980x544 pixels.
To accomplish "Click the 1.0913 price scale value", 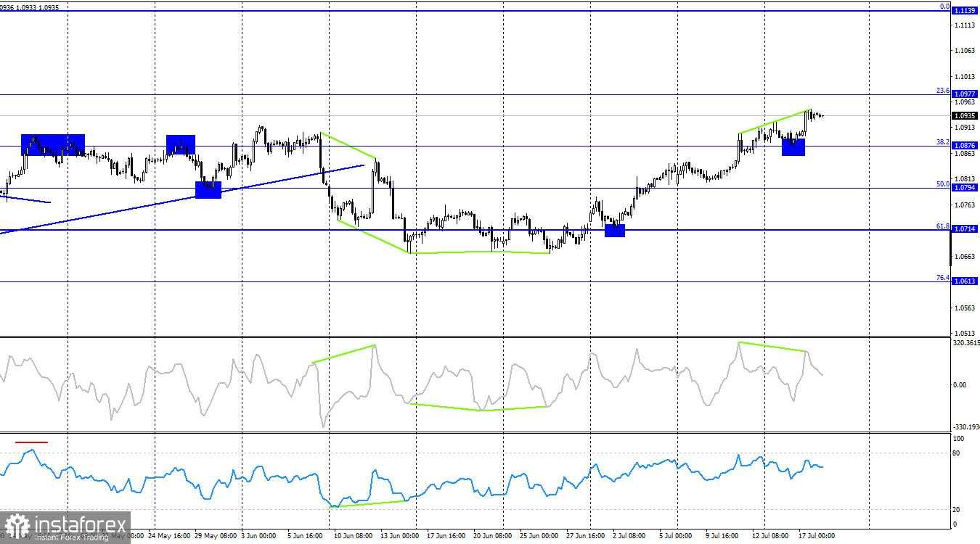I will [965, 128].
